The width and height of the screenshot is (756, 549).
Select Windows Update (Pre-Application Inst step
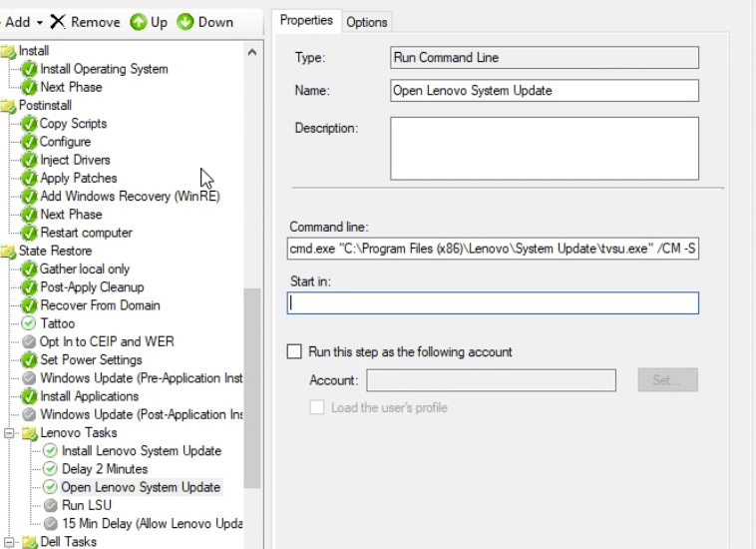pyautogui.click(x=142, y=378)
